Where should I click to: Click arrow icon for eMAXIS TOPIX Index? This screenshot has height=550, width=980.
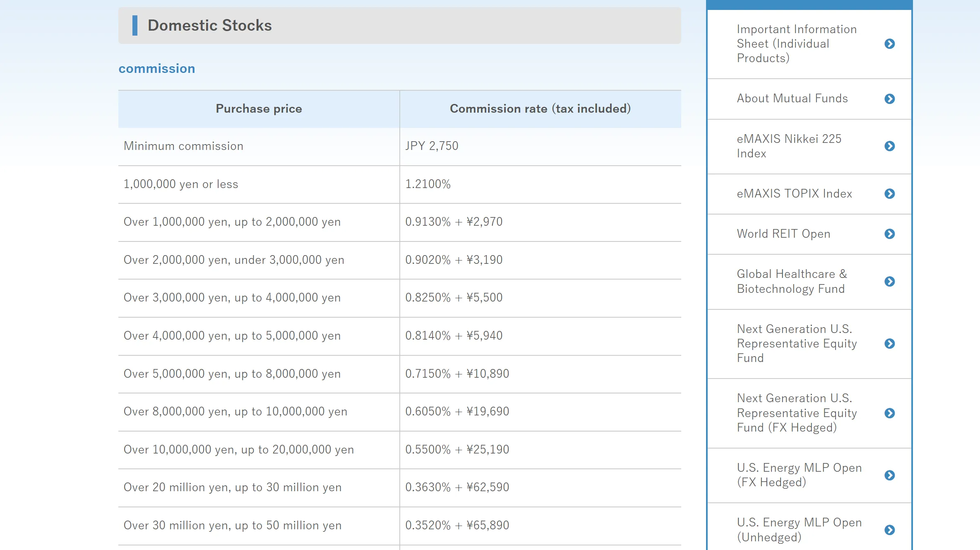pos(889,193)
